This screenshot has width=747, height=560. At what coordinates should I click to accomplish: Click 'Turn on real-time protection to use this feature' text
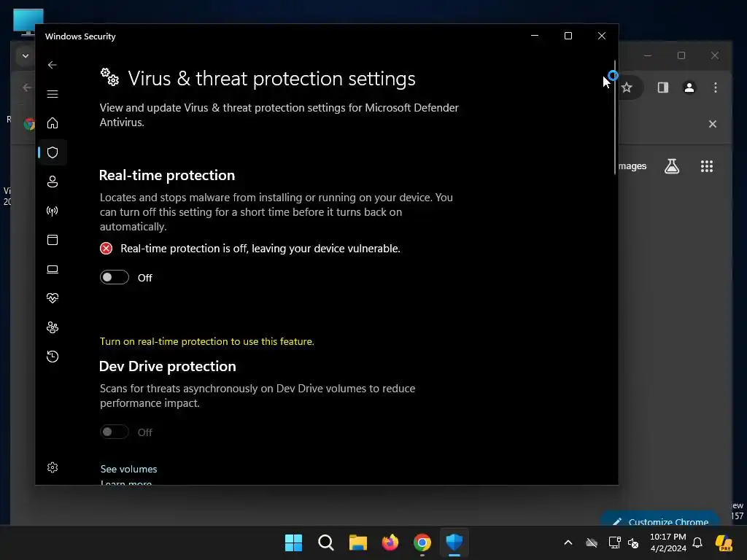206,341
